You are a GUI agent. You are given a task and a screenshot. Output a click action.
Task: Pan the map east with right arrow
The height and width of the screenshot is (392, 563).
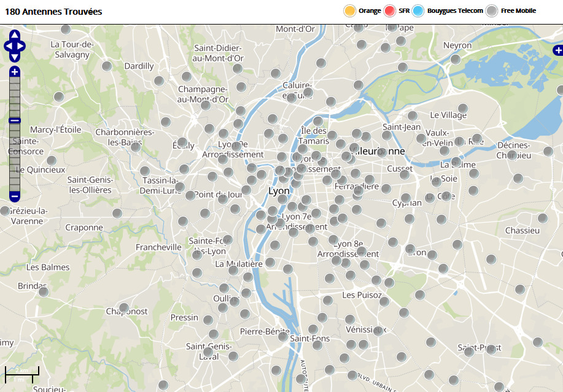coord(22,46)
